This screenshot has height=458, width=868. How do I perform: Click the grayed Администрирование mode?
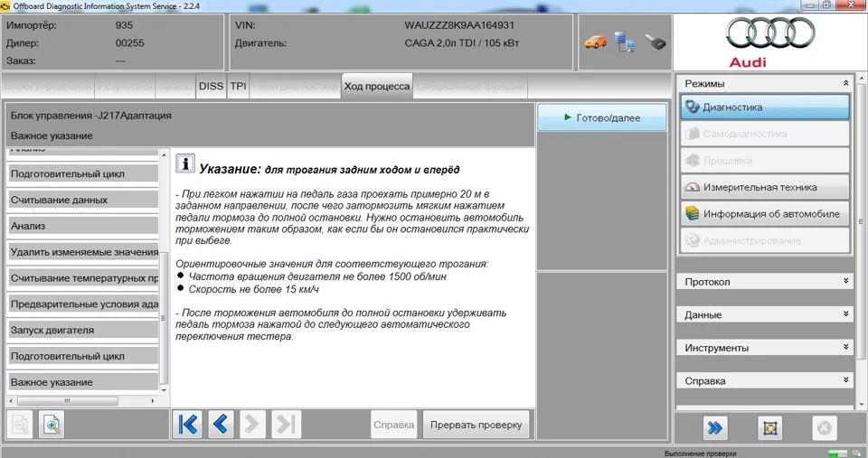point(765,240)
